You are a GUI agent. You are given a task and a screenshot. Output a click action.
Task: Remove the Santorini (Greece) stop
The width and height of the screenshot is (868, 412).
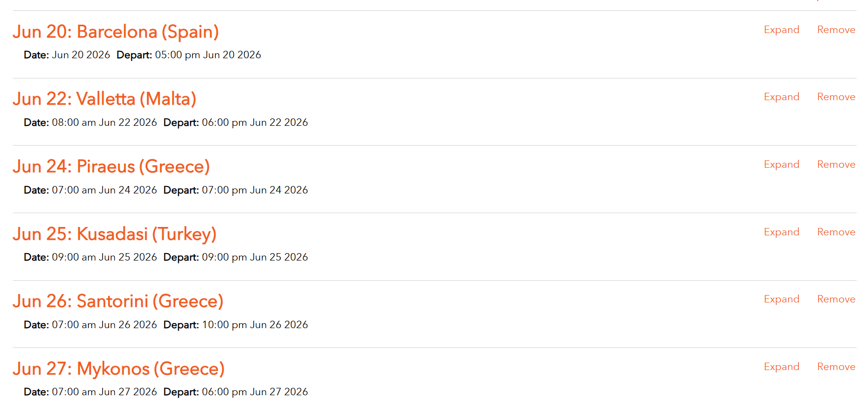click(836, 299)
